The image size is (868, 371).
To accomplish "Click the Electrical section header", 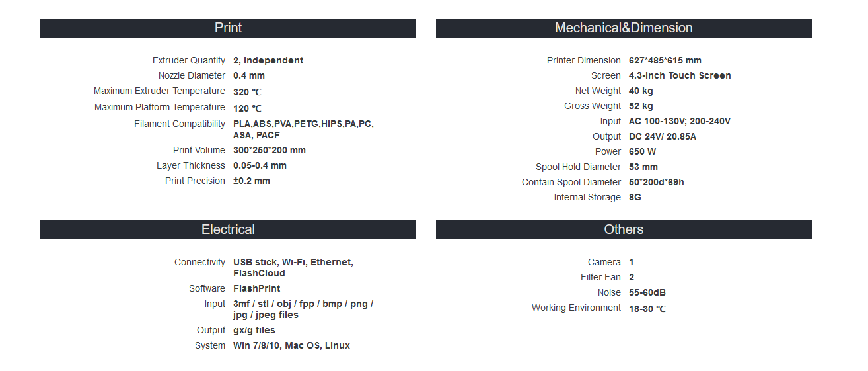I will click(x=228, y=229).
